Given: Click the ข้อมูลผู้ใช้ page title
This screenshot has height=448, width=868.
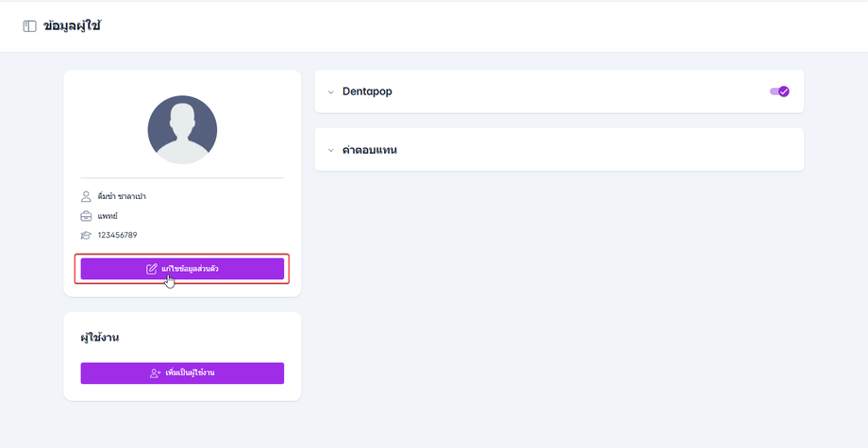Looking at the screenshot, I should click(x=73, y=26).
